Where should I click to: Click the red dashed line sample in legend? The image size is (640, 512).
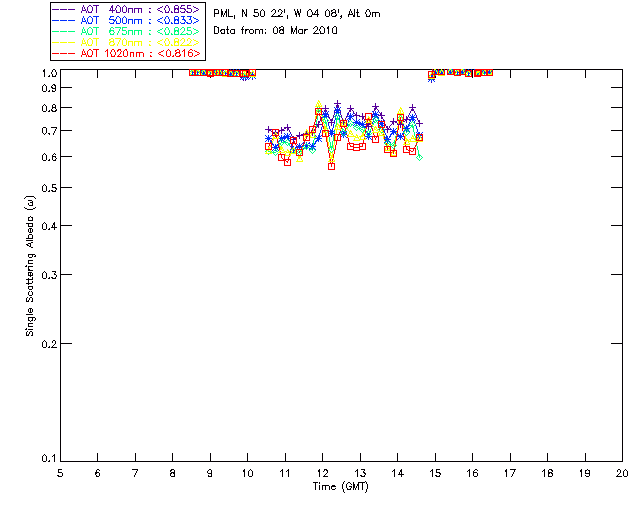63,53
